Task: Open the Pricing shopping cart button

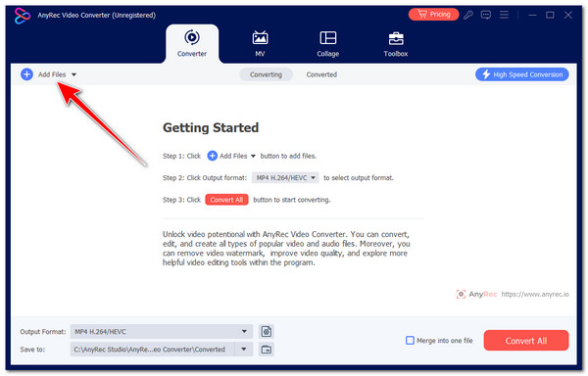Action: click(x=433, y=15)
